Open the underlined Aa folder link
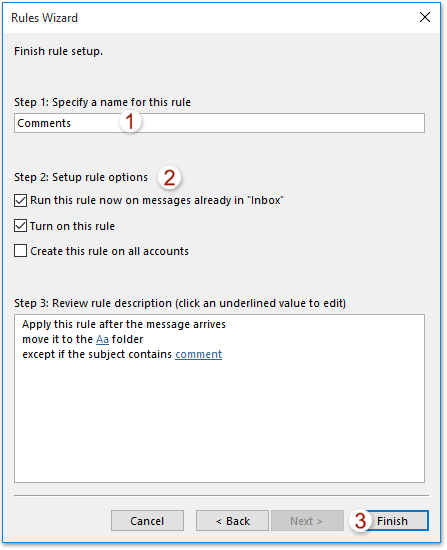The height and width of the screenshot is (550, 447). point(102,340)
